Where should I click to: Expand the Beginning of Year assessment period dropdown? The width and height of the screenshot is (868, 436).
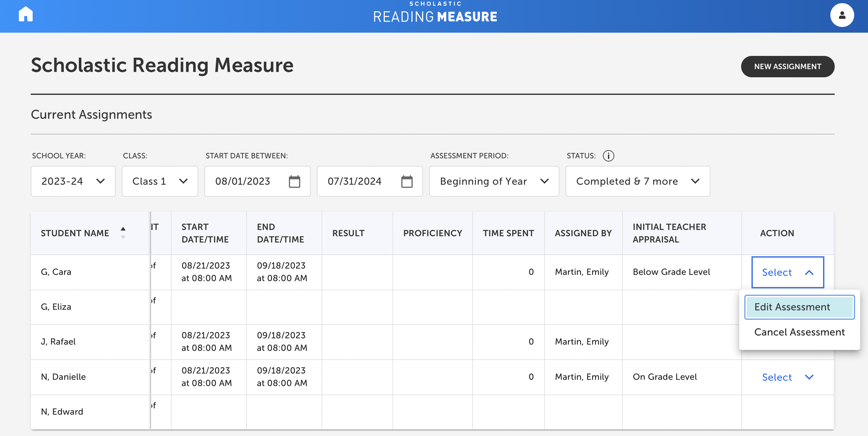(x=494, y=181)
